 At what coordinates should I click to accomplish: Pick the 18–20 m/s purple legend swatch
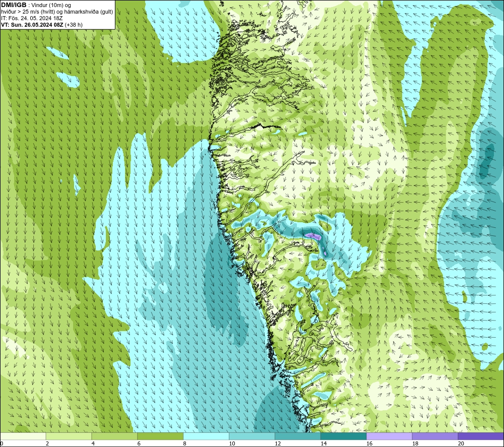click(x=435, y=436)
